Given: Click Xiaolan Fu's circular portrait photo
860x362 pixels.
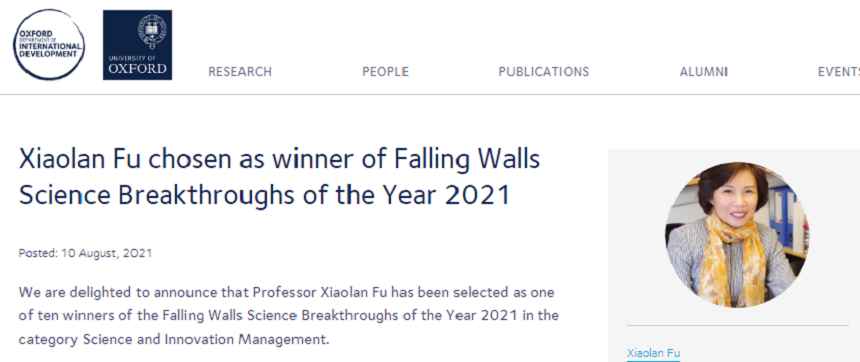Looking at the screenshot, I should (737, 234).
